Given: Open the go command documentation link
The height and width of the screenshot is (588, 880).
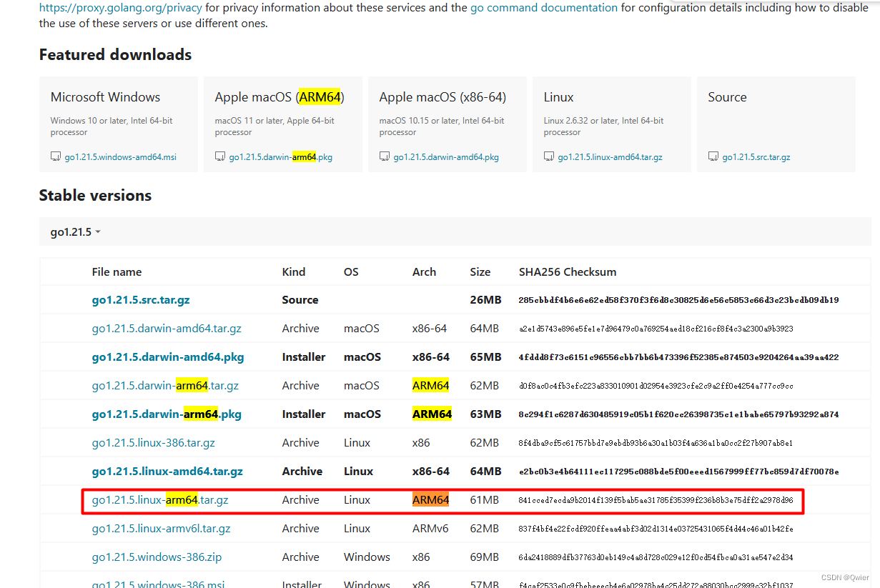Looking at the screenshot, I should click(x=544, y=8).
